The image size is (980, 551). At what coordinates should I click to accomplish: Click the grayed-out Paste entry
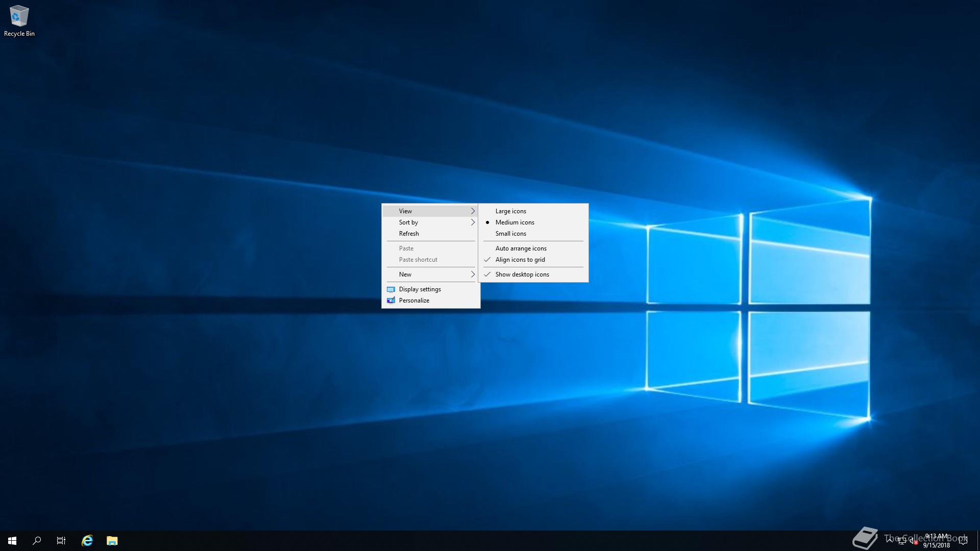tap(430, 248)
